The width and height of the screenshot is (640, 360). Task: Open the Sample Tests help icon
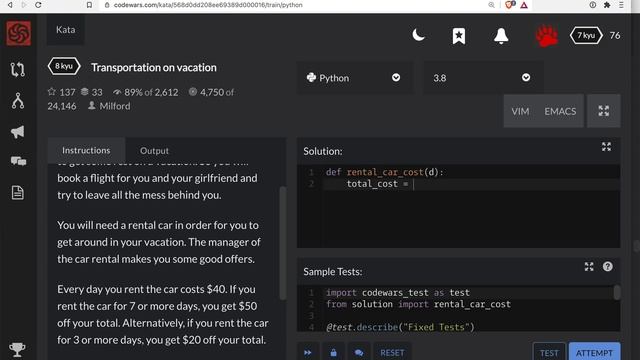point(607,267)
